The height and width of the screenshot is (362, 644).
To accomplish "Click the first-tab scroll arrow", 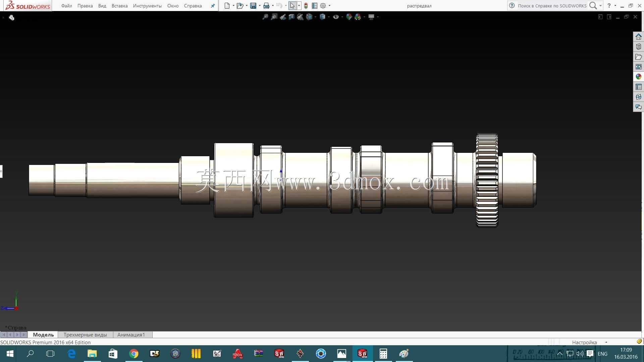I will [4, 335].
